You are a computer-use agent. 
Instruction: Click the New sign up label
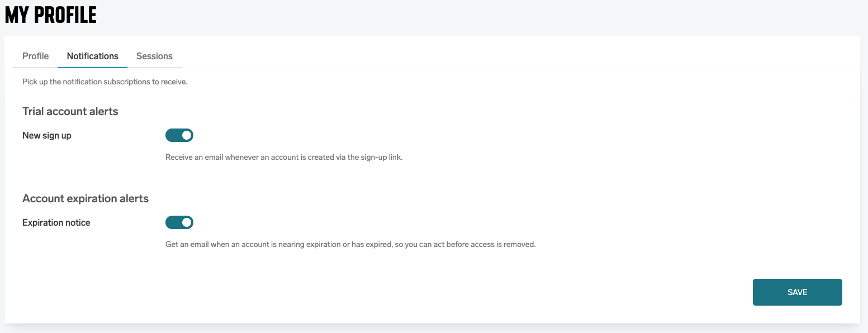(x=47, y=135)
